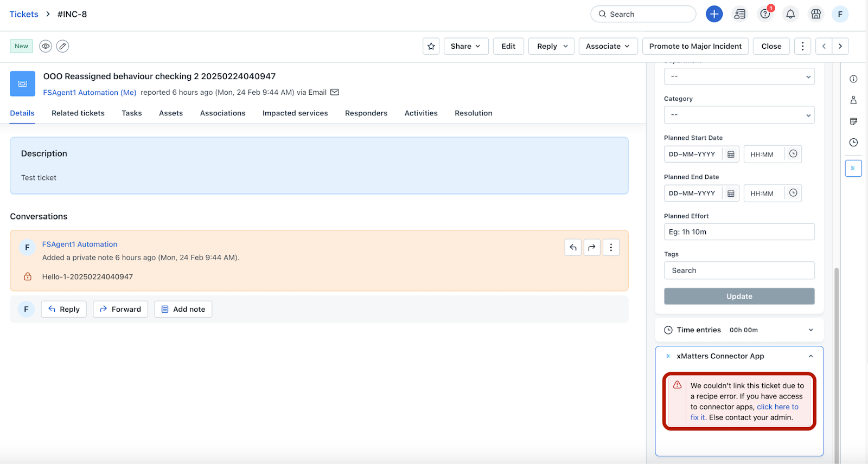Forward the private note using forward arrow icon
This screenshot has height=464, width=868.
tap(592, 247)
